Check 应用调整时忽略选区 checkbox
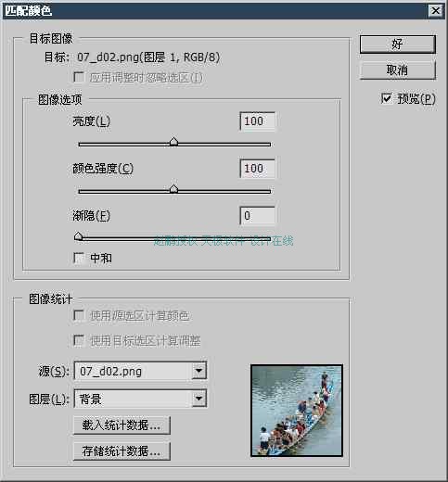 79,77
